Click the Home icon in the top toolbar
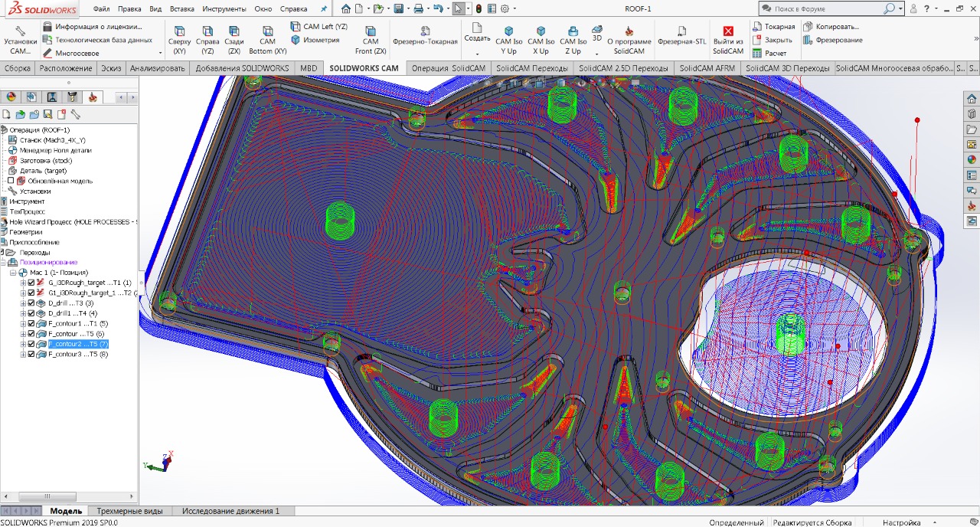980x527 pixels. click(346, 8)
